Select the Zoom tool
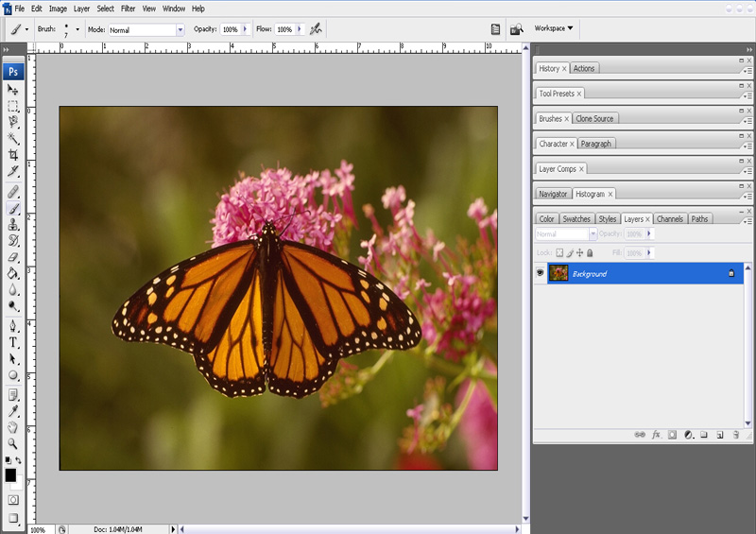This screenshot has height=534, width=756. point(13,443)
